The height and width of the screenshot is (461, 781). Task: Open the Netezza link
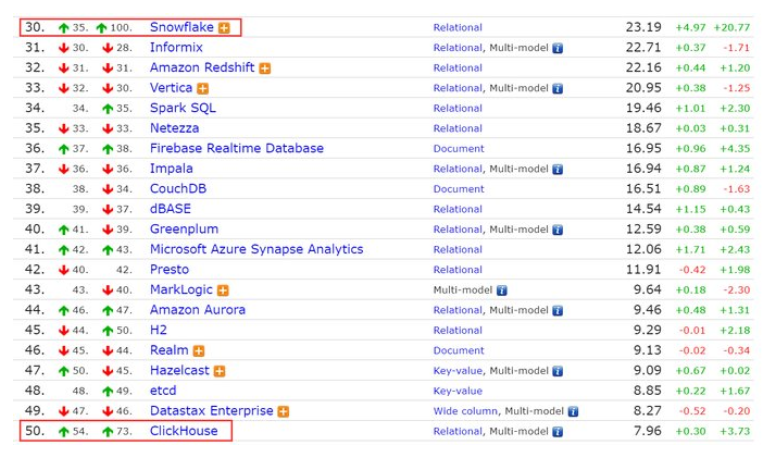tap(174, 128)
